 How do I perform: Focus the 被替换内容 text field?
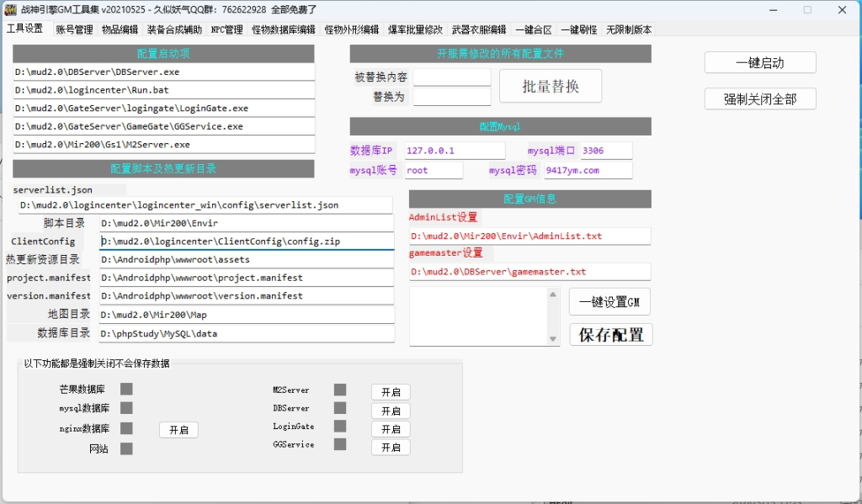(x=451, y=77)
